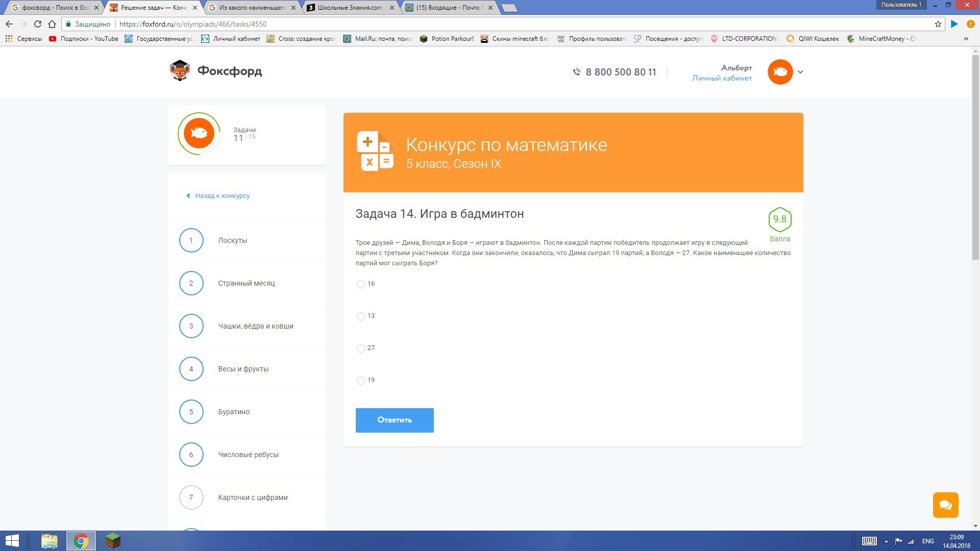Viewport: 980px width, 551px height.
Task: Show more bookmarks with double chevron
Action: tap(966, 39)
